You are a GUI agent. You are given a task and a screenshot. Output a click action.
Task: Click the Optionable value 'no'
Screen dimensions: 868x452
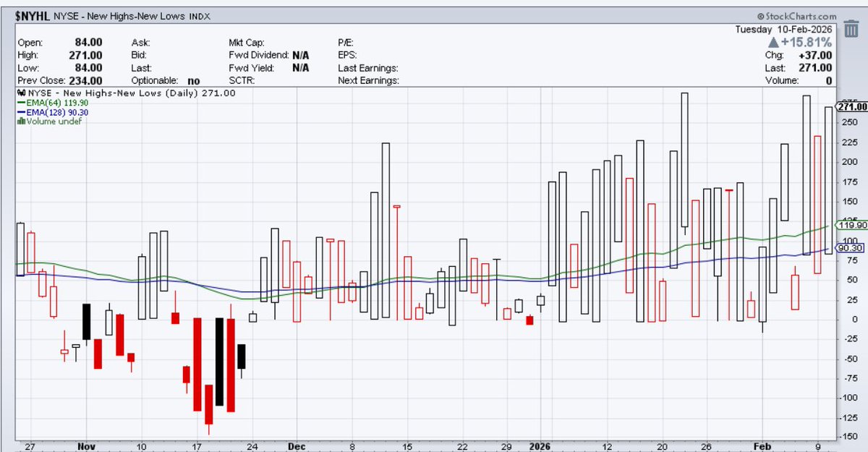[192, 81]
